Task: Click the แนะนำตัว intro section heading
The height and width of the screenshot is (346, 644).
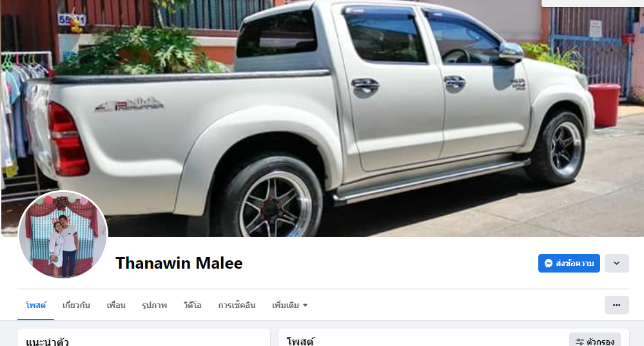Action: click(x=47, y=341)
